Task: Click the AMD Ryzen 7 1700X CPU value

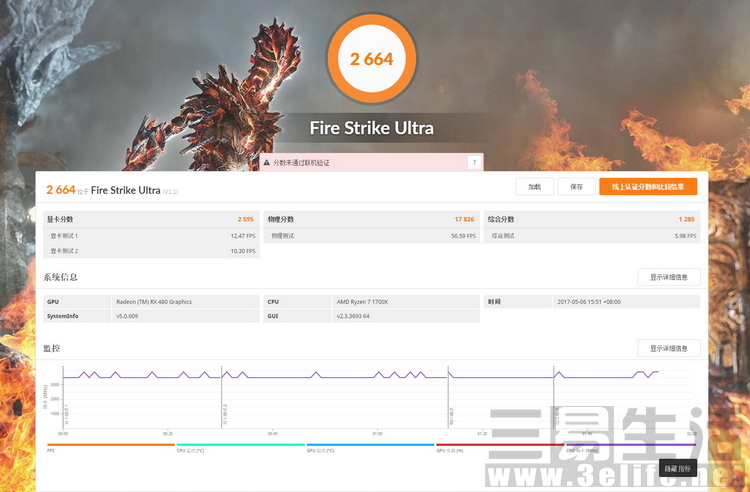Action: [x=362, y=302]
